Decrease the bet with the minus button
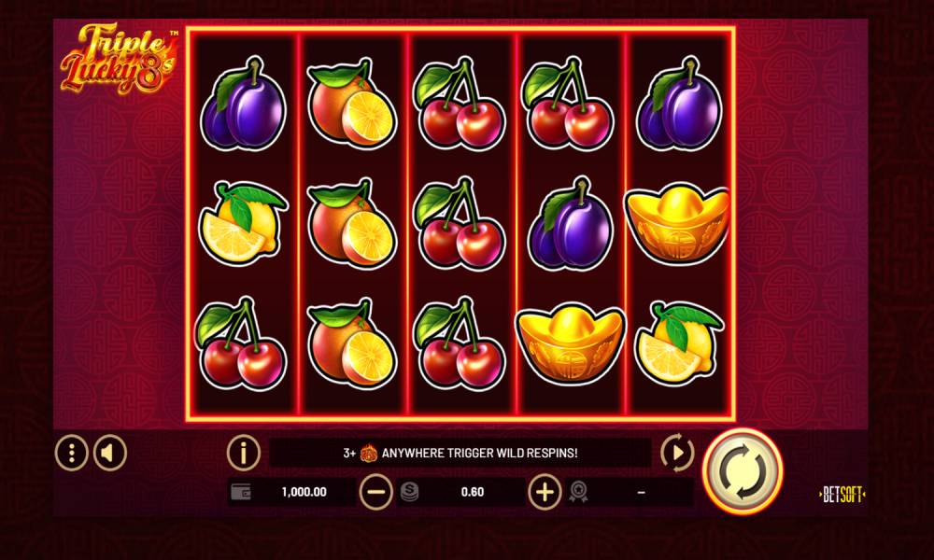This screenshot has height=560, width=934. point(376,492)
